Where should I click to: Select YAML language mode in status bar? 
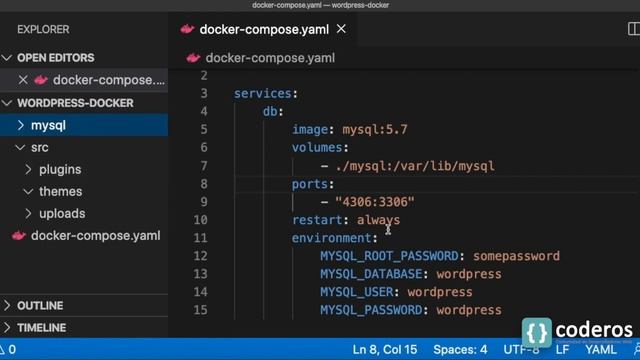(x=601, y=349)
